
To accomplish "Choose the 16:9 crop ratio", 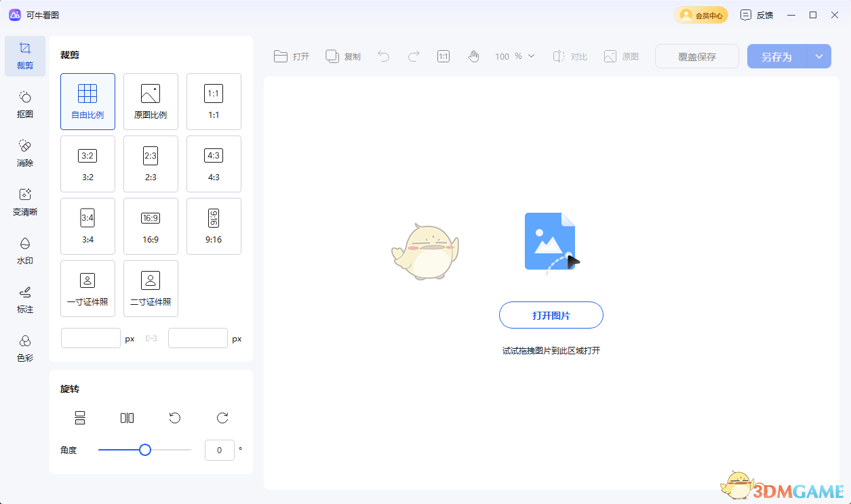I will click(x=151, y=226).
